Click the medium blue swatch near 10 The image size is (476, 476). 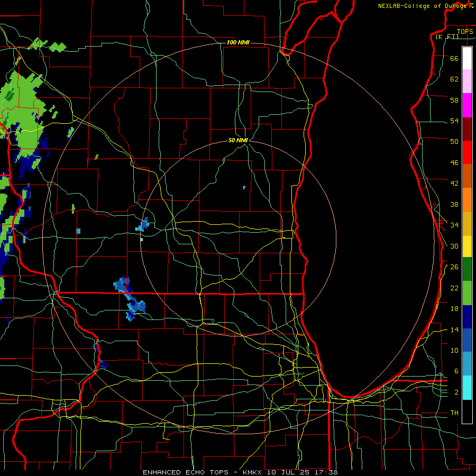467,340
